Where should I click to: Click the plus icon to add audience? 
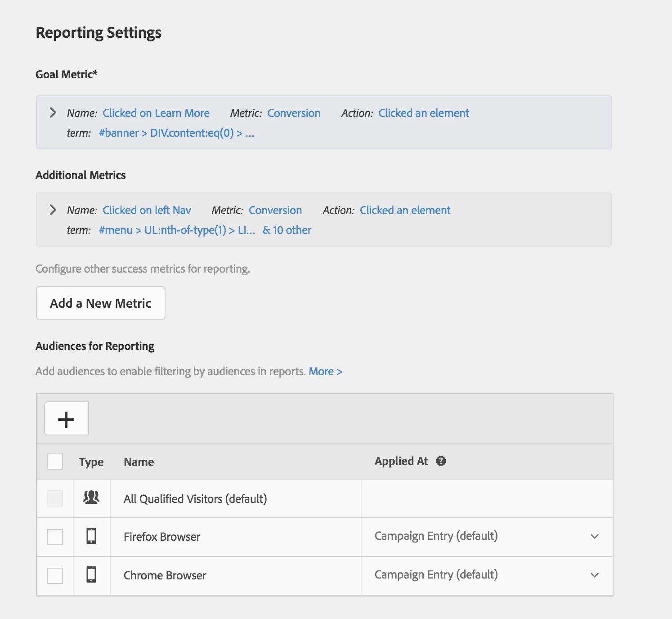point(66,419)
